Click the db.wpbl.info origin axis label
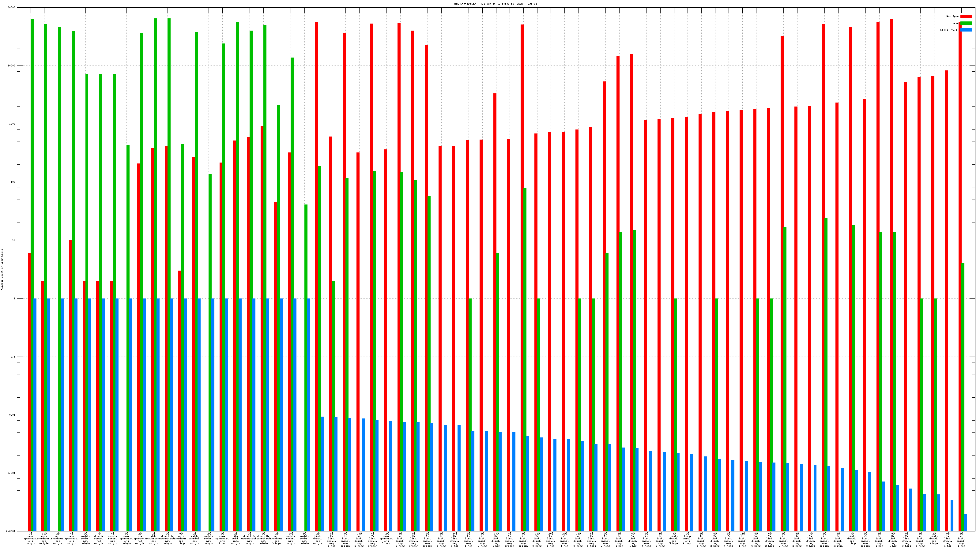Image resolution: width=980 pixels, height=551 pixels. (236, 538)
